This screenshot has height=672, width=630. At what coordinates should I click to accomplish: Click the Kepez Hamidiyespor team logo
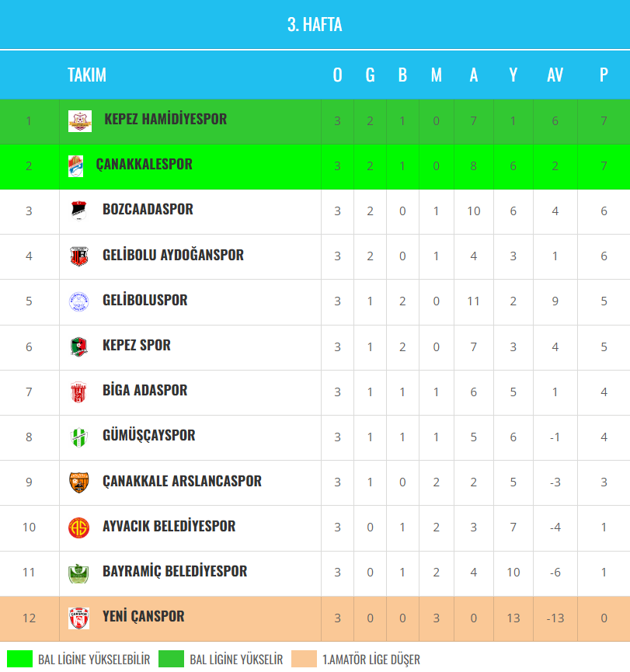pyautogui.click(x=79, y=120)
